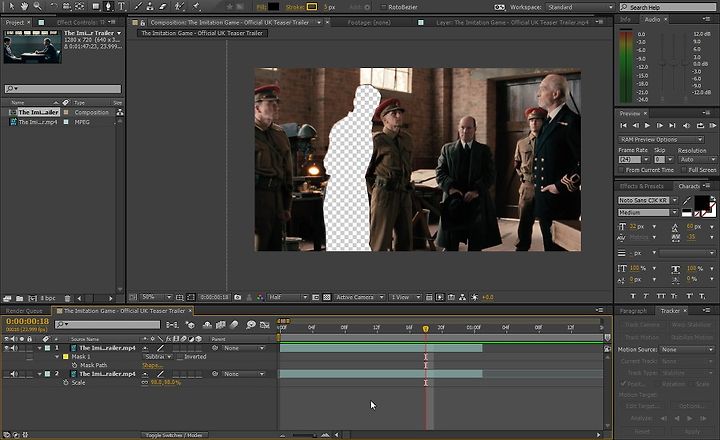Open the Mask 1 Subtract mode dropdown

tap(158, 356)
